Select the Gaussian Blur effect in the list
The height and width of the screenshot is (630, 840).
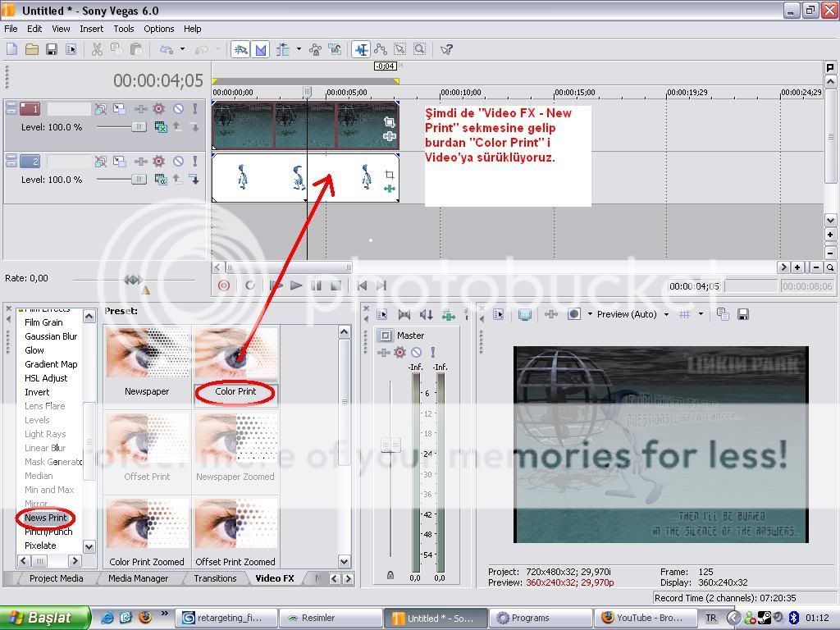tap(51, 336)
